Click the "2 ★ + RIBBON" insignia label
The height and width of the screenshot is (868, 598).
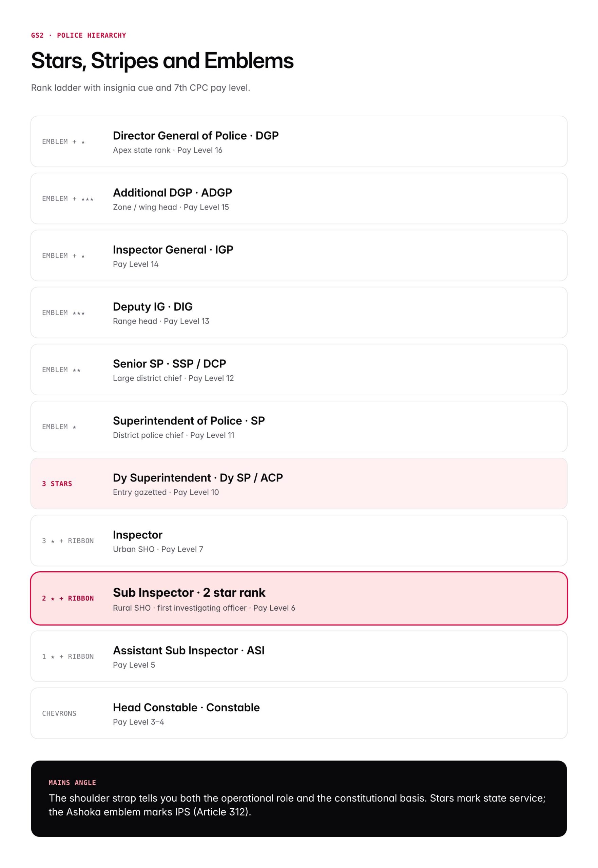pos(68,598)
